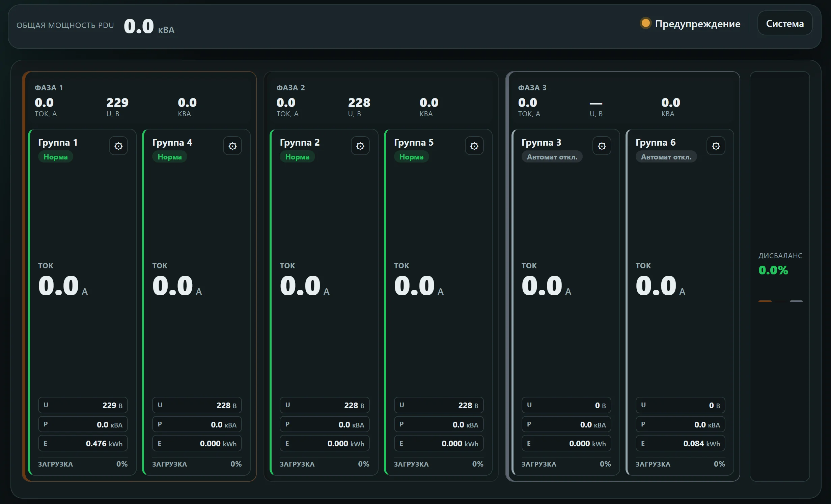Click the E 0.476 kWh row in Группа 1
The height and width of the screenshot is (504, 831).
[x=83, y=443]
